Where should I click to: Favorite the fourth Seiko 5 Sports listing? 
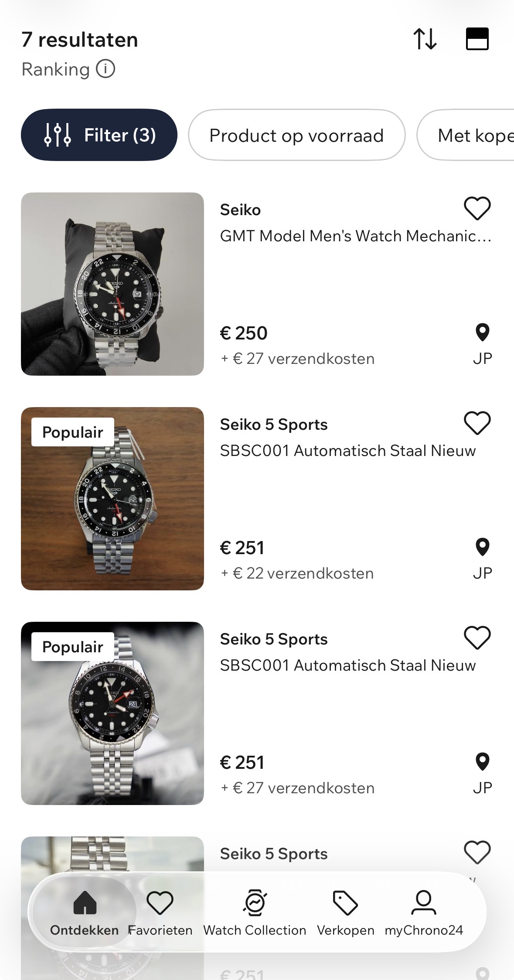click(x=477, y=852)
